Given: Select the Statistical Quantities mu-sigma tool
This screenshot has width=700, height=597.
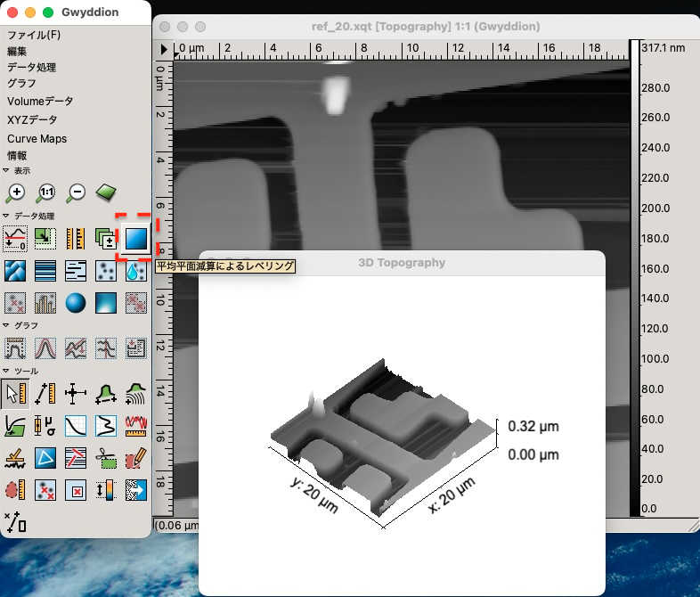Looking at the screenshot, I should pyautogui.click(x=45, y=426).
